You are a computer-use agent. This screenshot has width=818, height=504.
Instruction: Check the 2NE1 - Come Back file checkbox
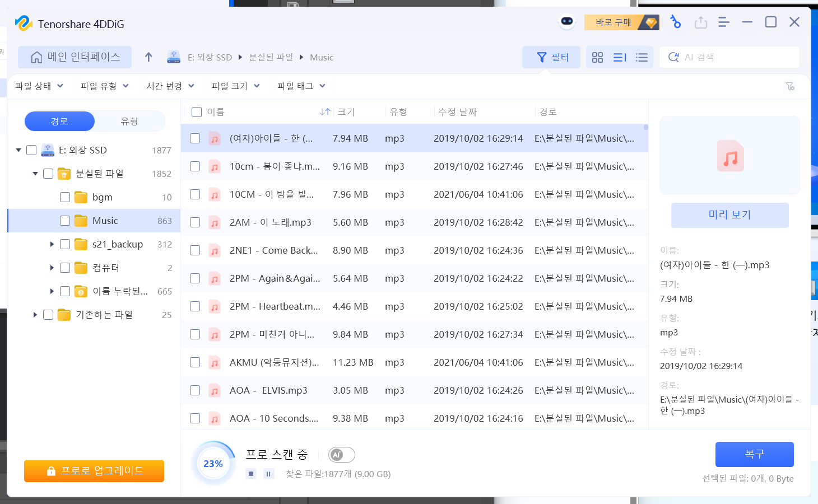pyautogui.click(x=195, y=250)
